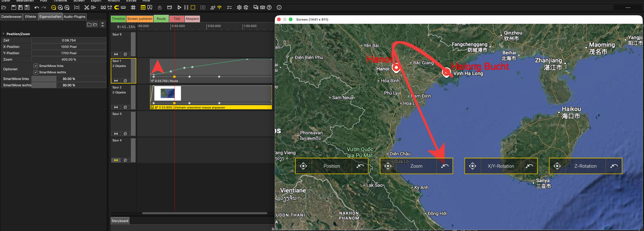Viewport: 644px width, 231px height.
Task: Select the scissors cut tool
Action: coord(87,7)
